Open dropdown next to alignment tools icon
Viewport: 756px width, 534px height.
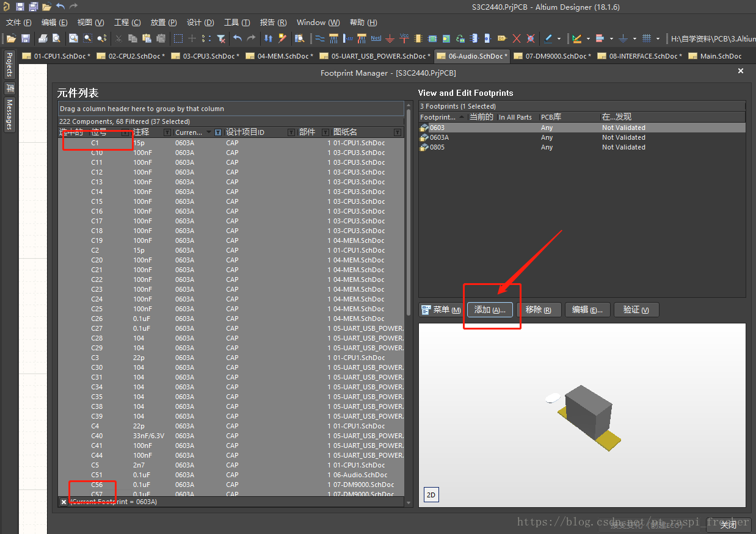click(x=611, y=38)
